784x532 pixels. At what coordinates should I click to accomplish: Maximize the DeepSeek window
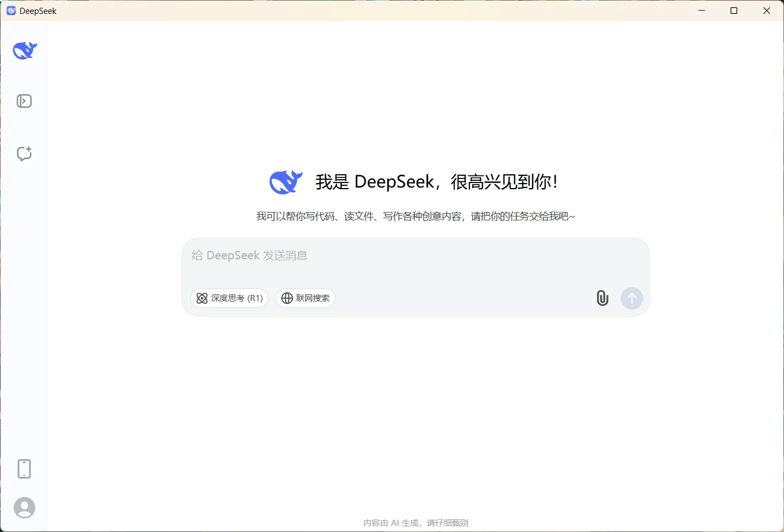click(733, 11)
